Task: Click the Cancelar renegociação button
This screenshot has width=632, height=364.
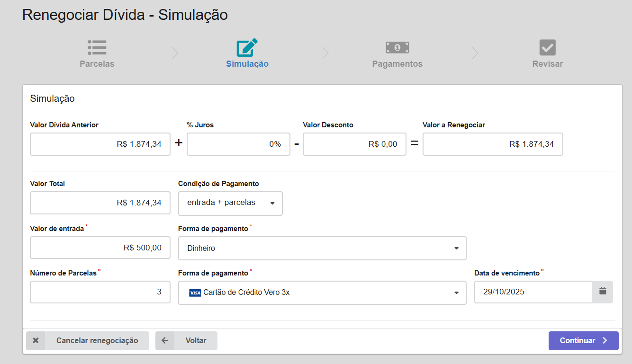Action: click(x=97, y=341)
